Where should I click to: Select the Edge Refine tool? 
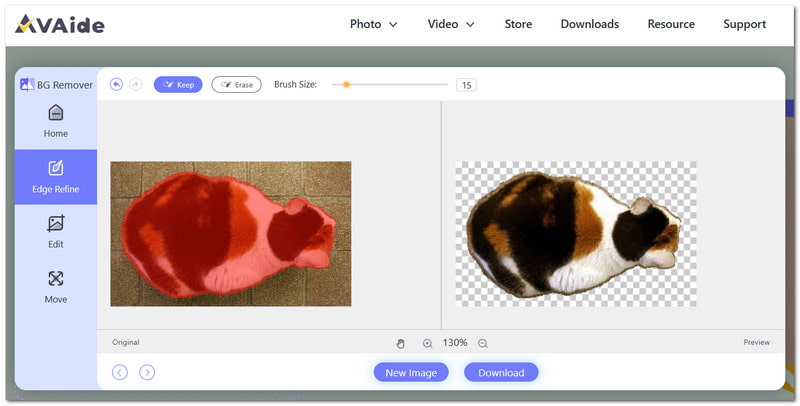[56, 177]
